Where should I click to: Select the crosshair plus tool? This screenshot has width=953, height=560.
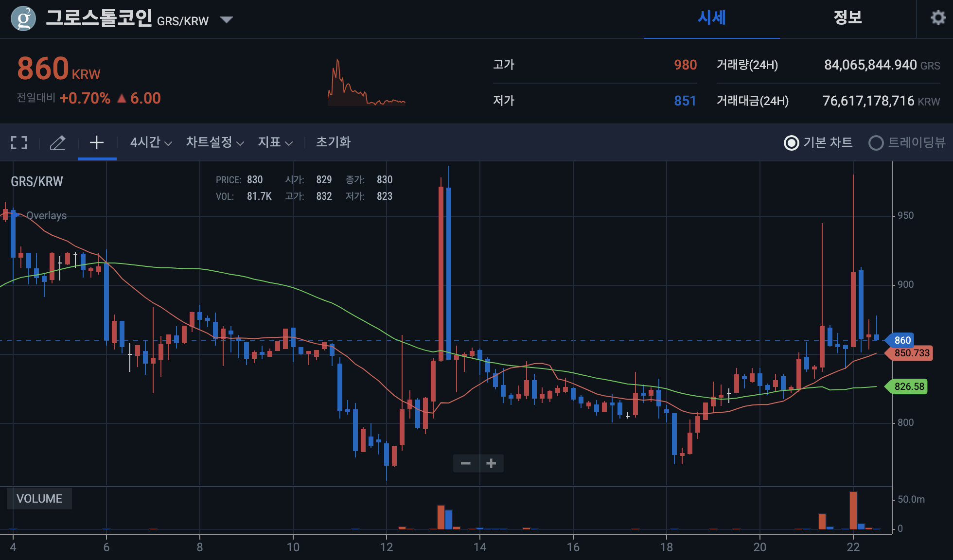[x=97, y=142]
